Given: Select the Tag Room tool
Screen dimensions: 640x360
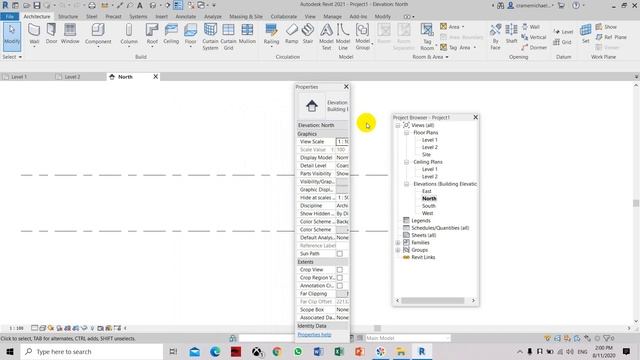Looking at the screenshot, I should click(427, 37).
